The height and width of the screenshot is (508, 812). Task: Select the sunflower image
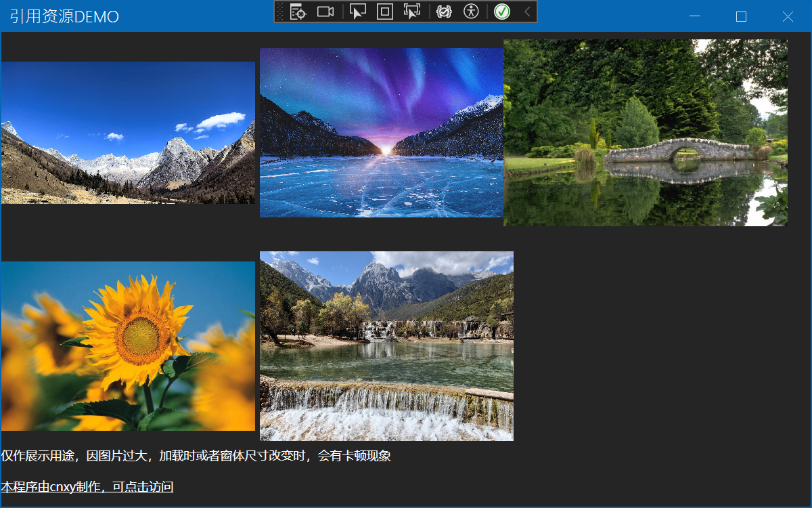(128, 345)
